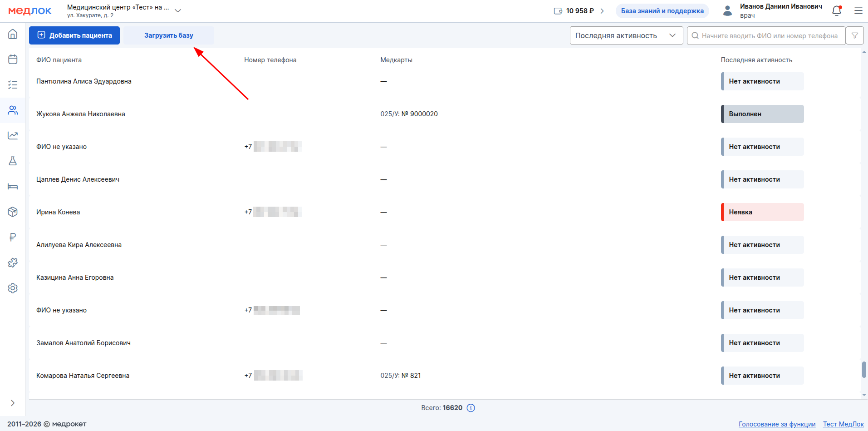Open the calendar schedule icon
868x431 pixels.
(x=13, y=59)
